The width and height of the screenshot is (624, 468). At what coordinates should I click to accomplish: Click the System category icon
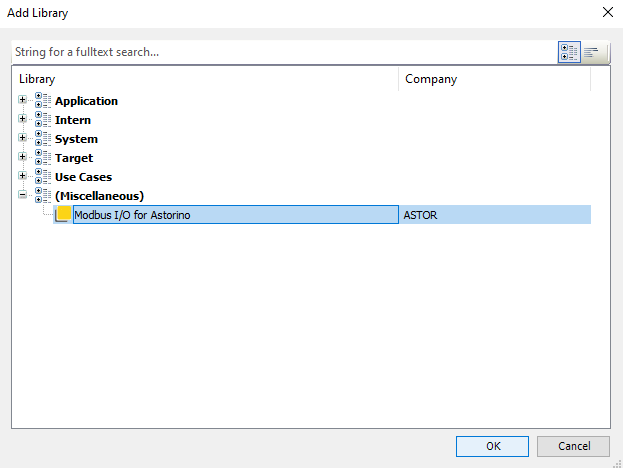coord(43,138)
